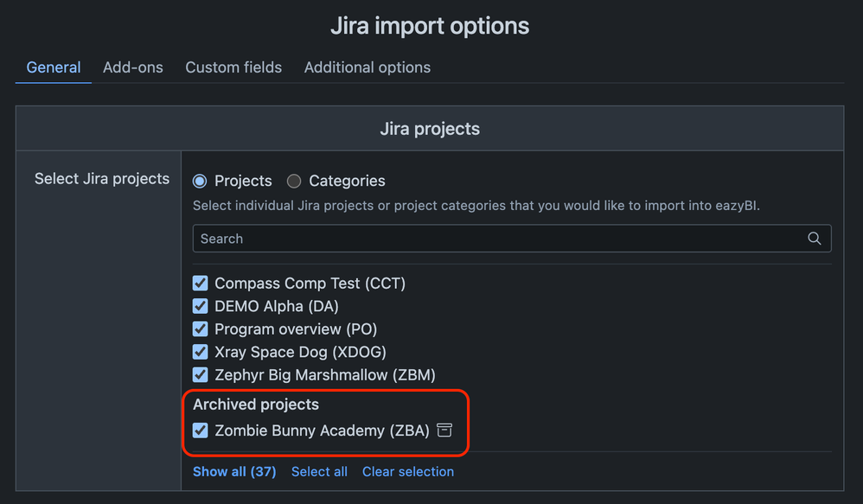The width and height of the screenshot is (863, 504).
Task: Click Clear selection to deselect projects
Action: coord(407,471)
